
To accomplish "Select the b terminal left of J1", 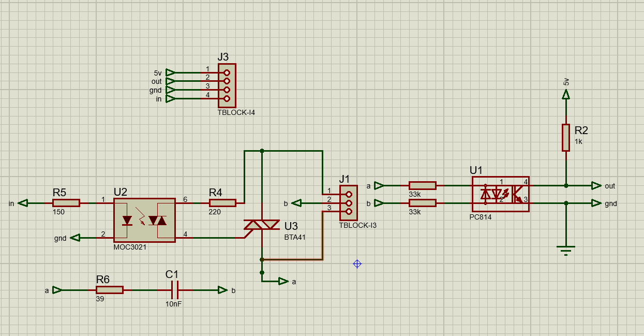I will tap(296, 203).
